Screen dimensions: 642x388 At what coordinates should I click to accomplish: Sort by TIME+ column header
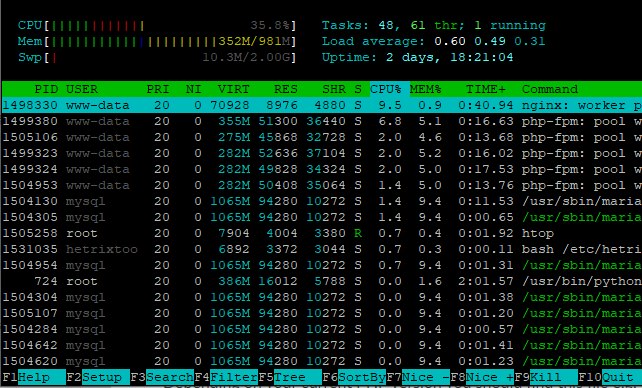[x=486, y=89]
